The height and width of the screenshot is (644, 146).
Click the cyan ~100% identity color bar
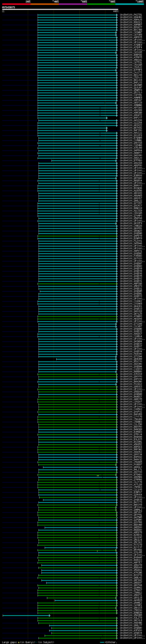click(130, 4)
